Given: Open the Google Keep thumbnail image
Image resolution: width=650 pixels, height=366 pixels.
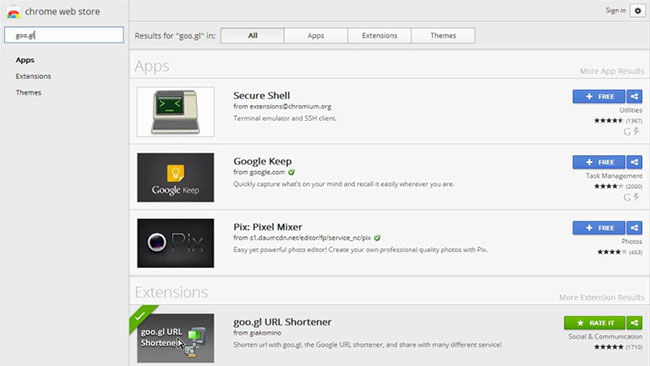Looking at the screenshot, I should [x=176, y=177].
